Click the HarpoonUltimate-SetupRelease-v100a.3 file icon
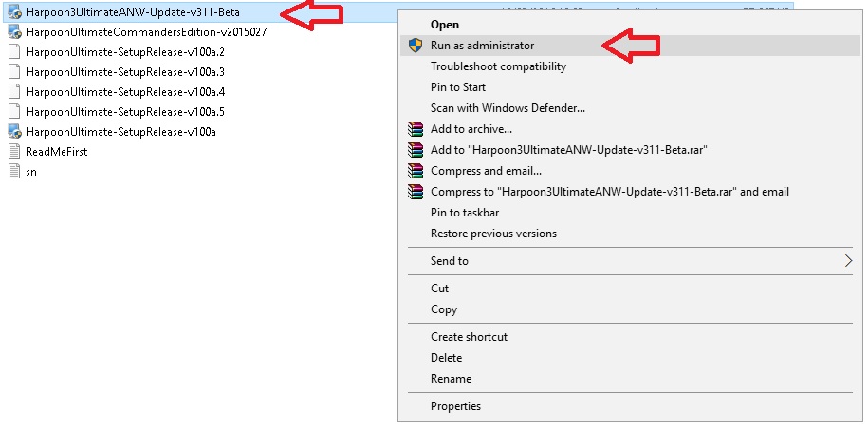Image resolution: width=868 pixels, height=431 pixels. pos(15,72)
